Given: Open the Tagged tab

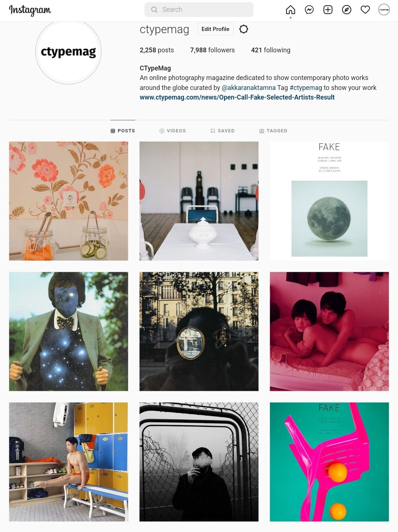Looking at the screenshot, I should (x=273, y=131).
